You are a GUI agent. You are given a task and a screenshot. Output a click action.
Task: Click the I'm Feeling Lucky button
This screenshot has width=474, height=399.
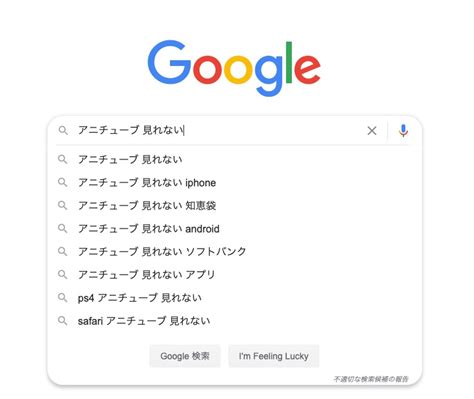[274, 356]
